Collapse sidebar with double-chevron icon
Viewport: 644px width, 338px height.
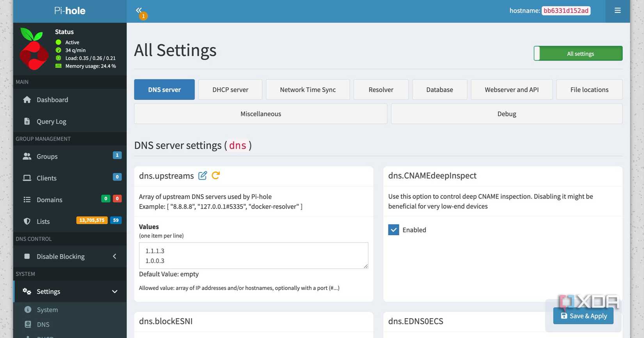click(139, 10)
